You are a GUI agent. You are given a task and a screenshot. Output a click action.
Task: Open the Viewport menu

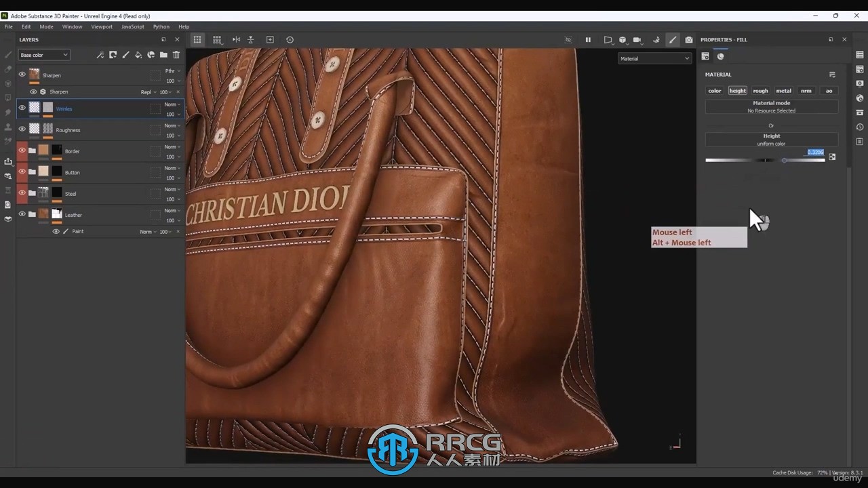click(102, 26)
